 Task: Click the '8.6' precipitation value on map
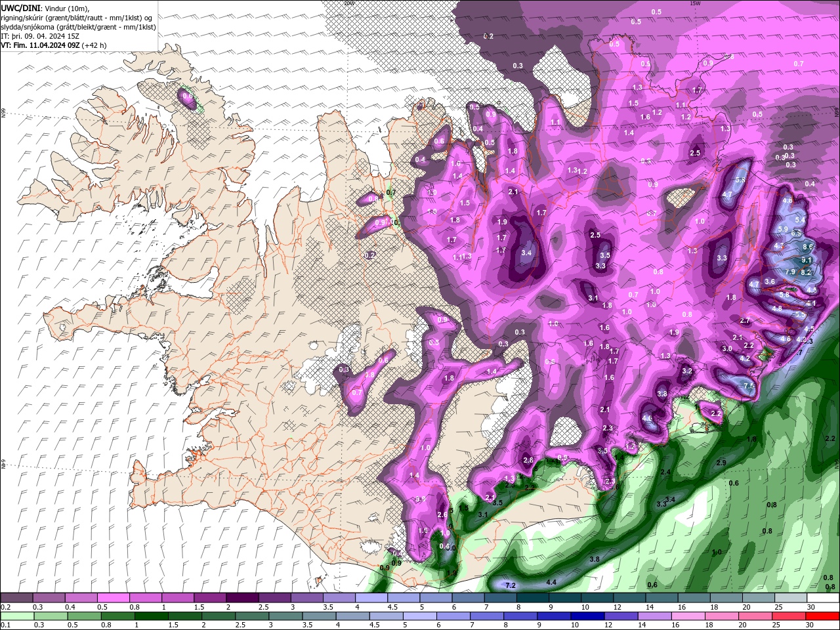[x=808, y=247]
